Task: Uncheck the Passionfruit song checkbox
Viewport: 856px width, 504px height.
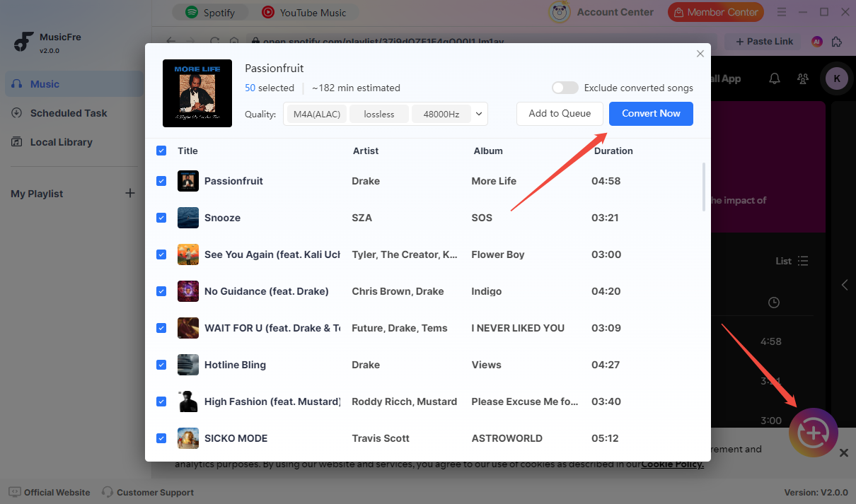Action: (161, 181)
